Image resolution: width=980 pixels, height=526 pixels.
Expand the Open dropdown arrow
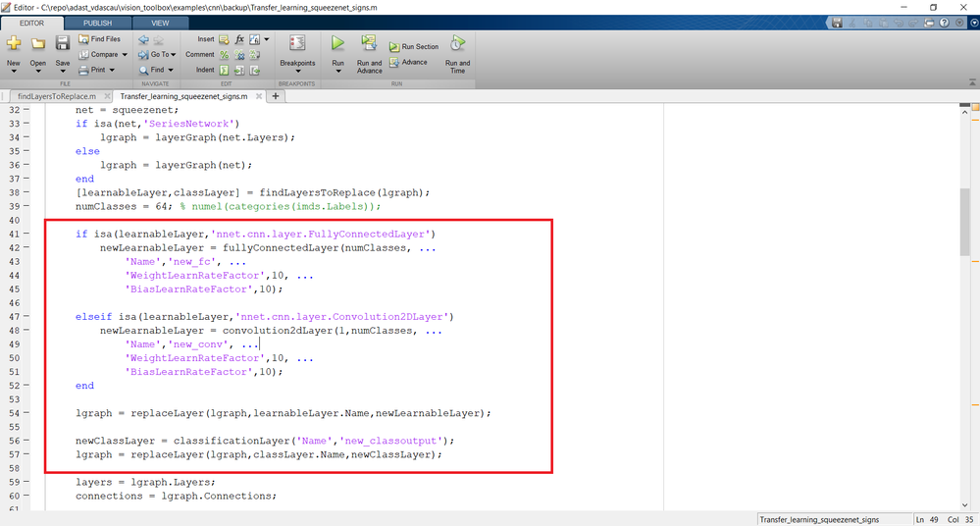click(x=38, y=72)
